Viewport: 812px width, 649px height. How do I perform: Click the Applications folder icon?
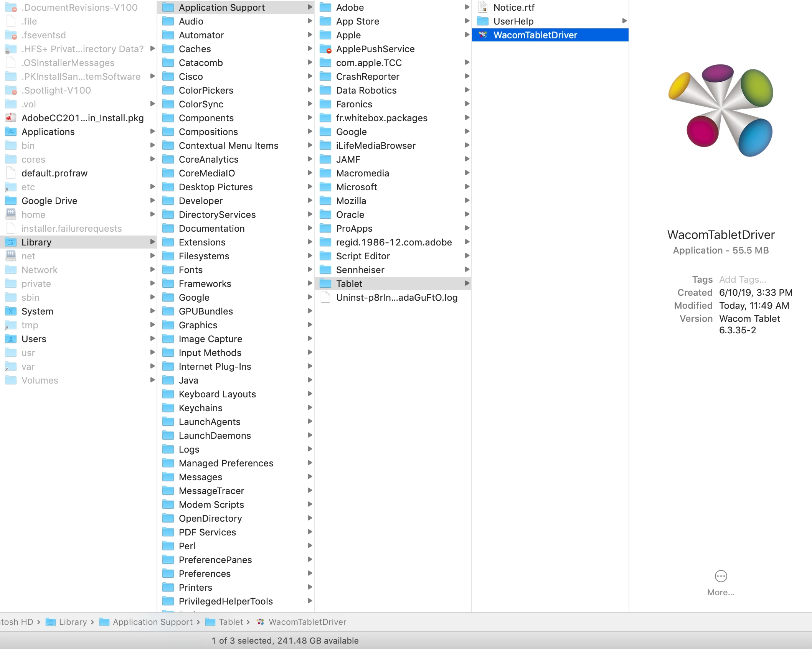pyautogui.click(x=11, y=132)
